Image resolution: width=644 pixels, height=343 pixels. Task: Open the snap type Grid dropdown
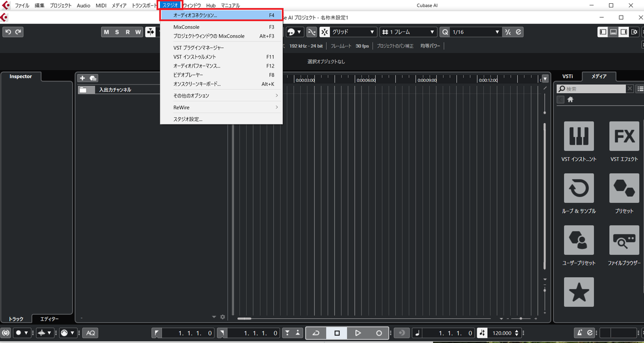point(354,32)
